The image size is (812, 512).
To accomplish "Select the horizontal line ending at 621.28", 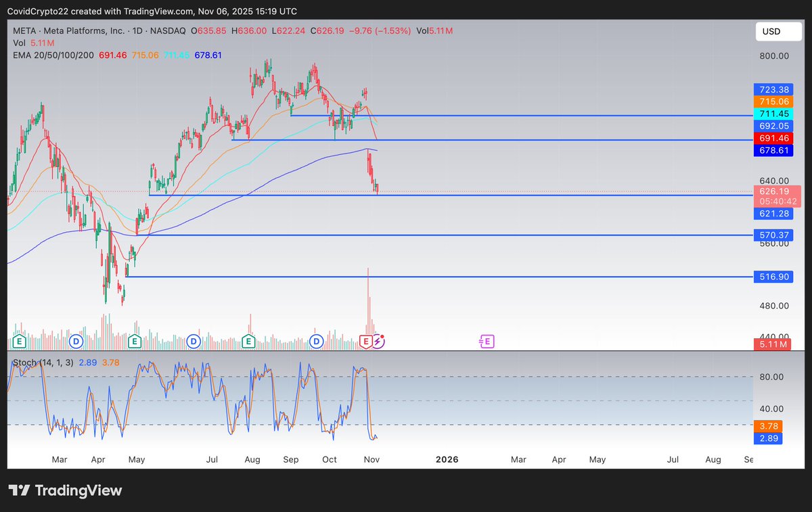I will click(x=451, y=195).
